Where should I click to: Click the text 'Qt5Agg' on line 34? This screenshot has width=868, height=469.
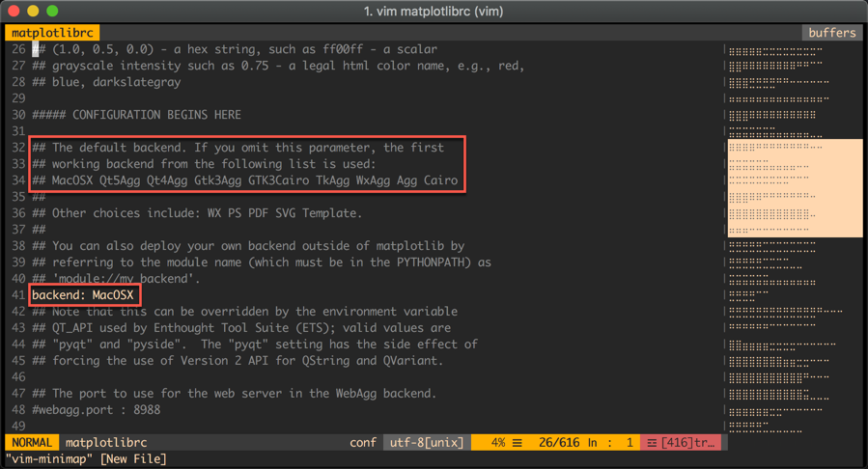click(120, 180)
